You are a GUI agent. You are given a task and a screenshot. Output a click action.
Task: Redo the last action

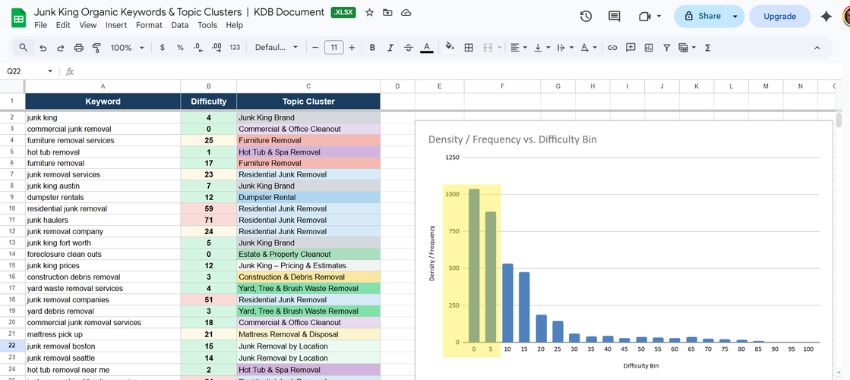click(x=61, y=48)
